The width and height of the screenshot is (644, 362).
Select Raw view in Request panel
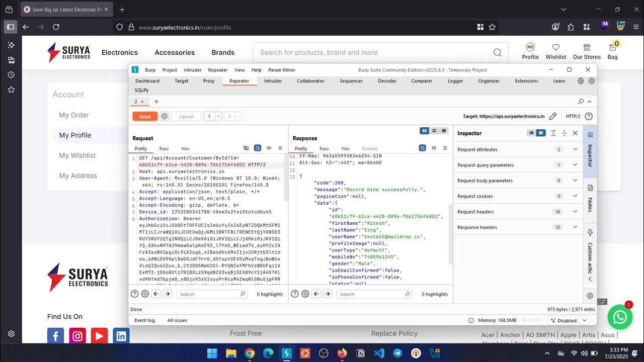pos(164,148)
